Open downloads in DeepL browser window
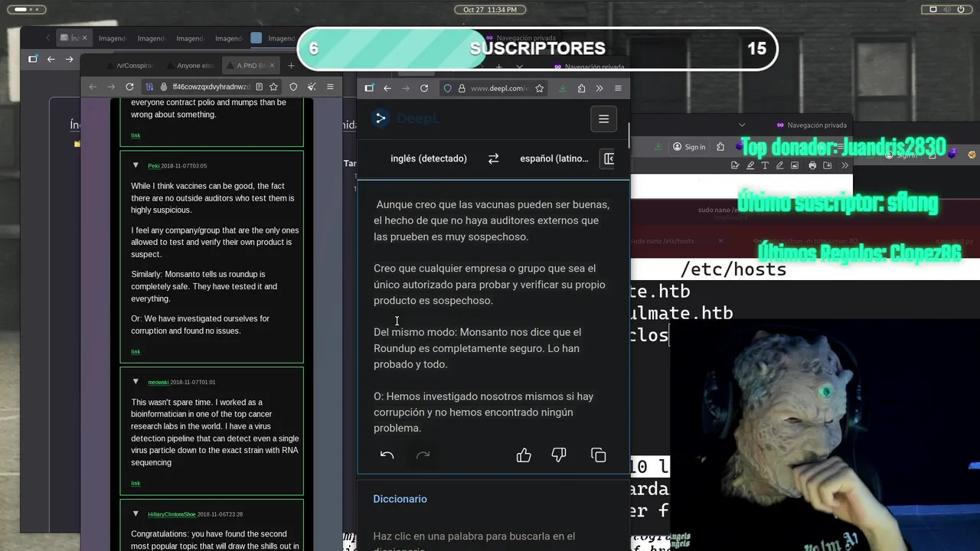The width and height of the screenshot is (980, 551). click(x=563, y=88)
